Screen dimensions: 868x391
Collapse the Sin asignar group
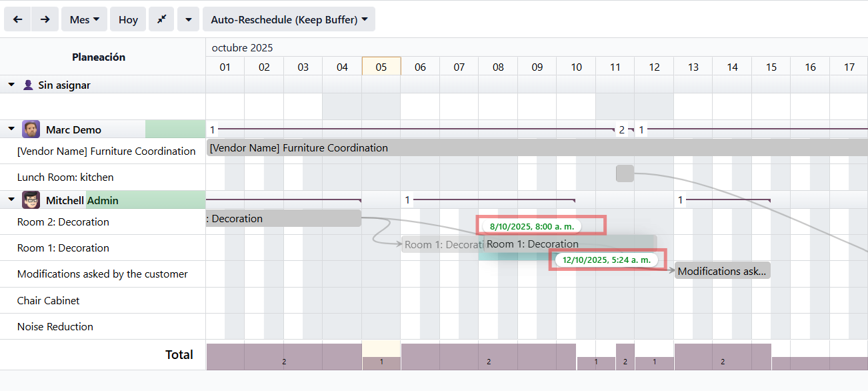11,85
